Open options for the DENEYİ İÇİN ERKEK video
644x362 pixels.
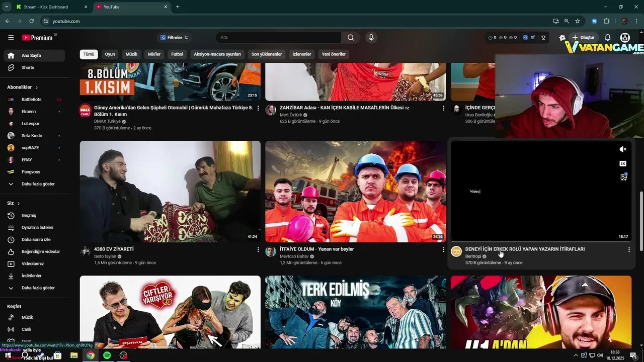tap(629, 249)
